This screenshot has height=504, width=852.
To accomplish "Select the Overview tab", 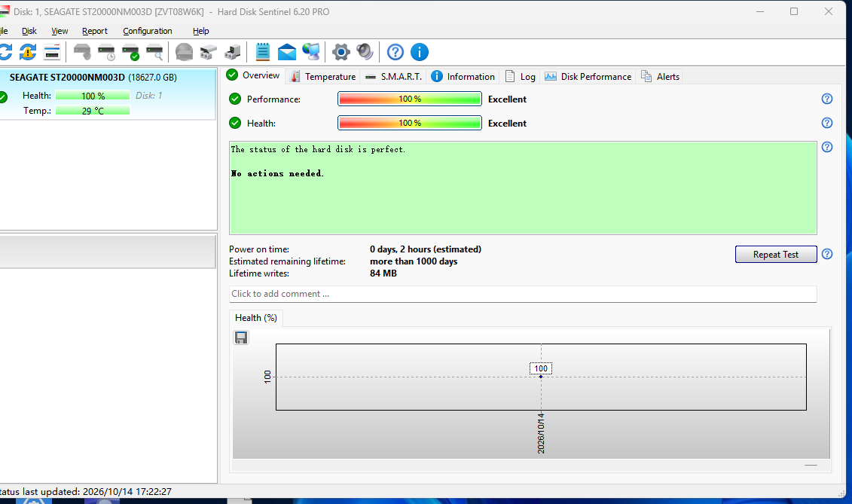I will [254, 75].
